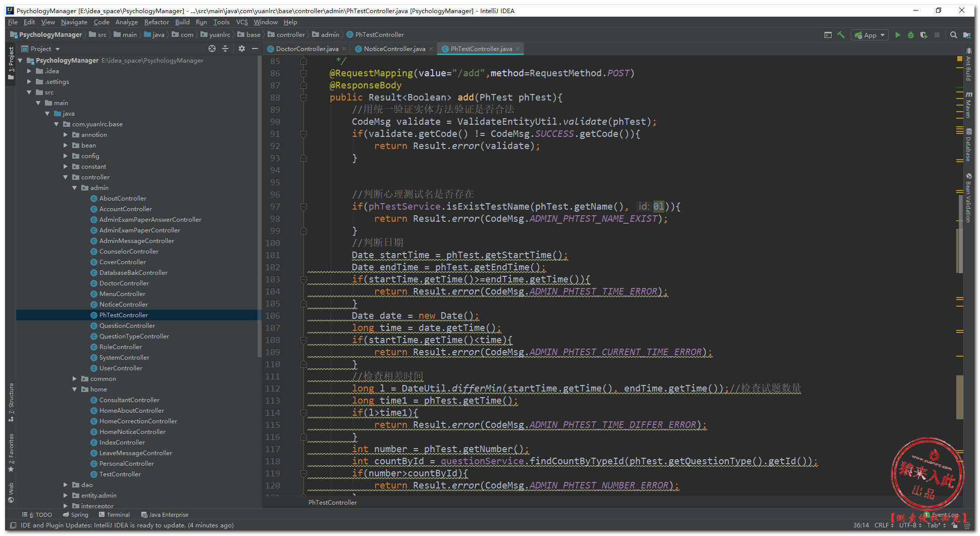Click Collapse All icon in Project panel
The image size is (980, 536).
tap(225, 48)
